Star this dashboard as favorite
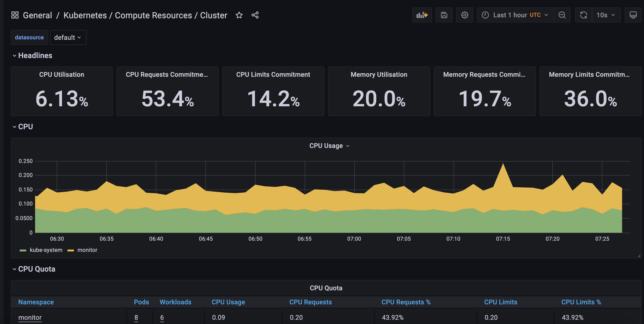 tap(239, 15)
